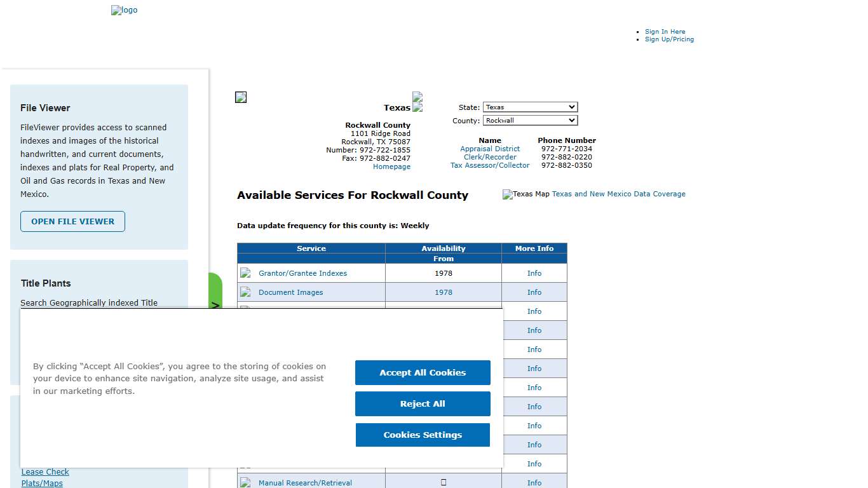Open Sign Up/Pricing
The width and height of the screenshot is (868, 488).
[669, 39]
